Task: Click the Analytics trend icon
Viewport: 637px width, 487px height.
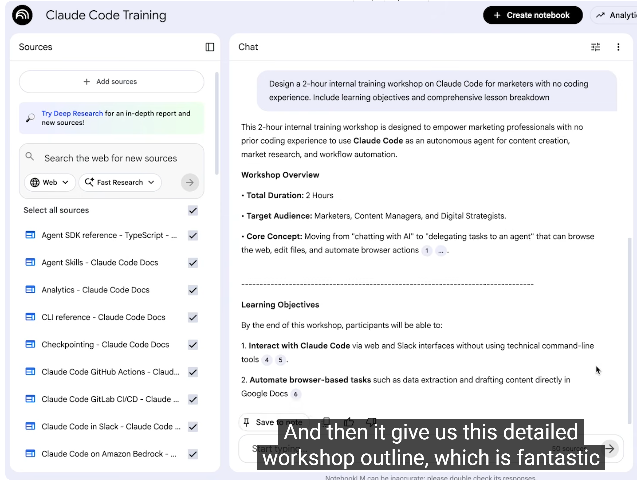Action: click(x=600, y=15)
